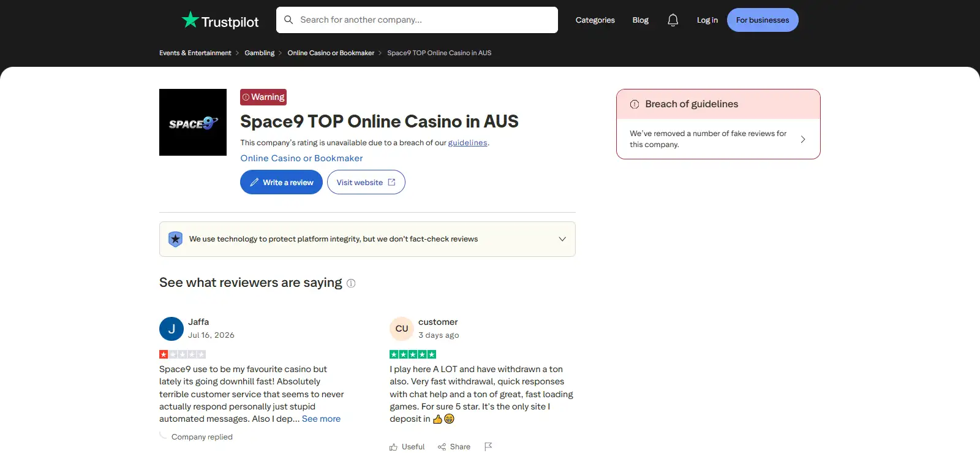Go to Events & Entertainment breadcrumb
The image size is (980, 453).
pyautogui.click(x=195, y=53)
